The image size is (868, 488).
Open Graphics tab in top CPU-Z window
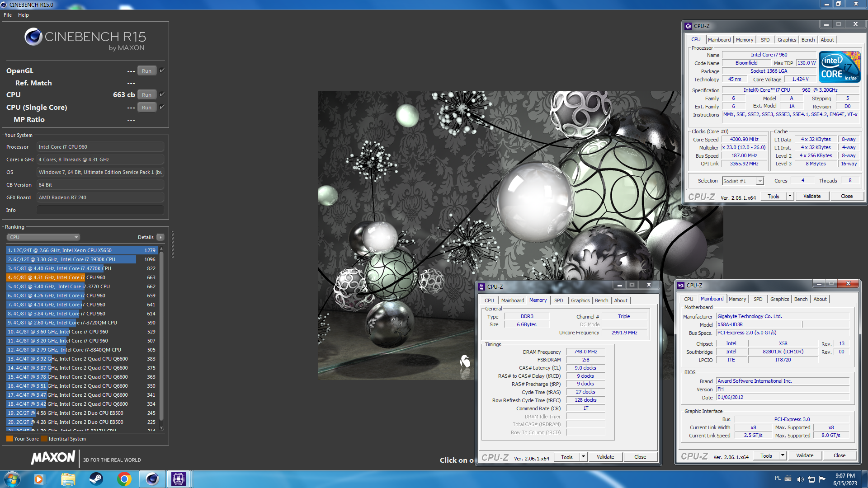(787, 40)
